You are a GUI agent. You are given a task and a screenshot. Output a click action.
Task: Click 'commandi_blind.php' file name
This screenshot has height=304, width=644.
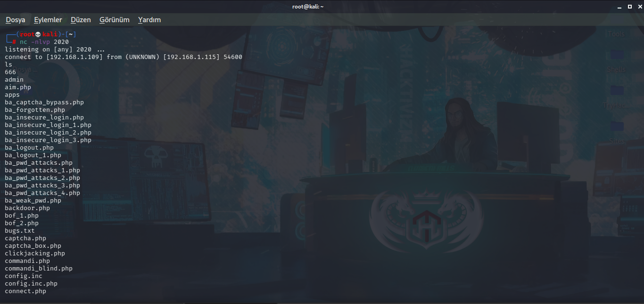pos(39,269)
